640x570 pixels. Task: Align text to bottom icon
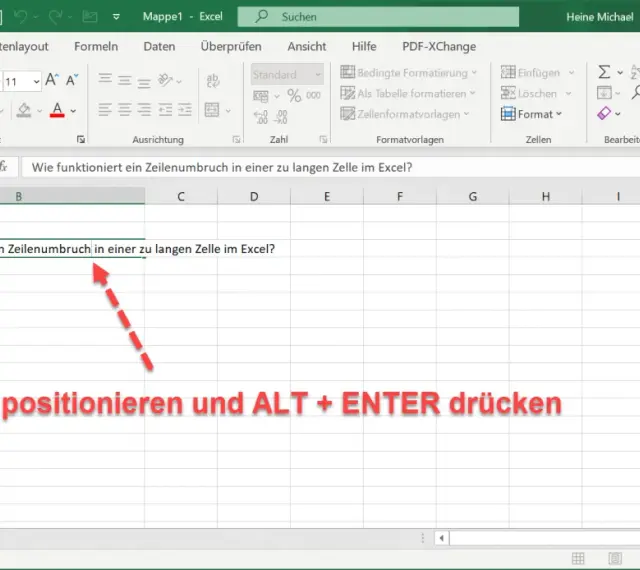click(144, 83)
